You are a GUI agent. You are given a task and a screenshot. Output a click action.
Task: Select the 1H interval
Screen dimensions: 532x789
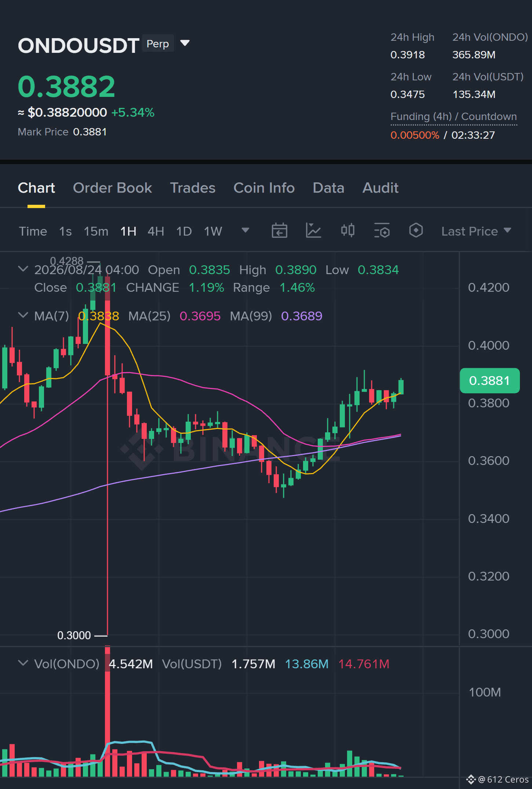pos(128,232)
